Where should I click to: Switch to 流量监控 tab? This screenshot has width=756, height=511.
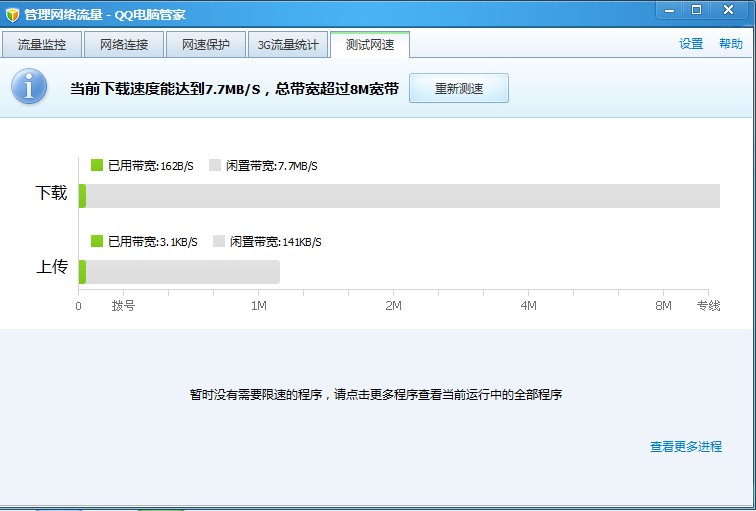pyautogui.click(x=41, y=45)
